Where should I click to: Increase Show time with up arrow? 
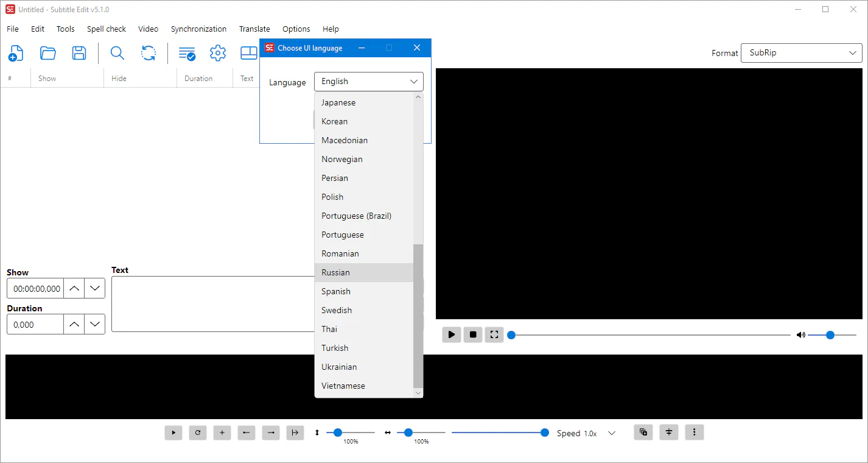coord(74,289)
